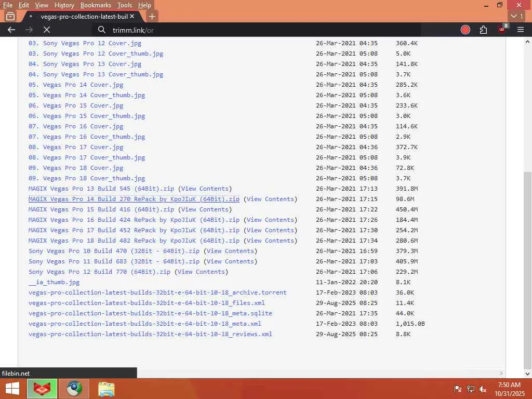Open 05. Vegas Pro 14 Cover.jpg

76,85
